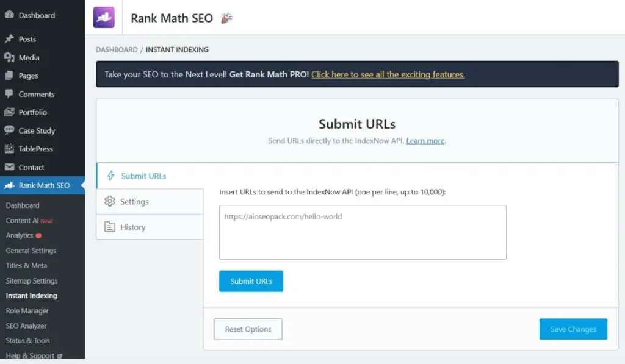
Task: Select Instant Indexing in the sidebar menu
Action: click(x=31, y=295)
